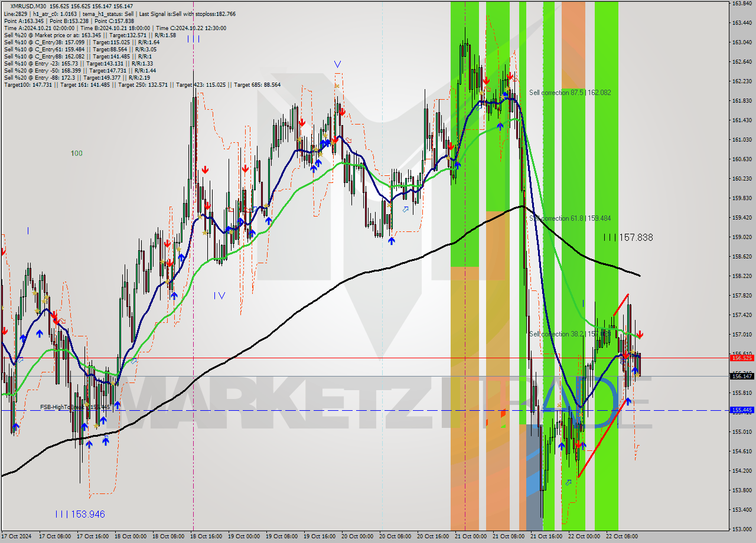Click the blue 'I V' wave label
756x543 pixels.
pos(219,296)
